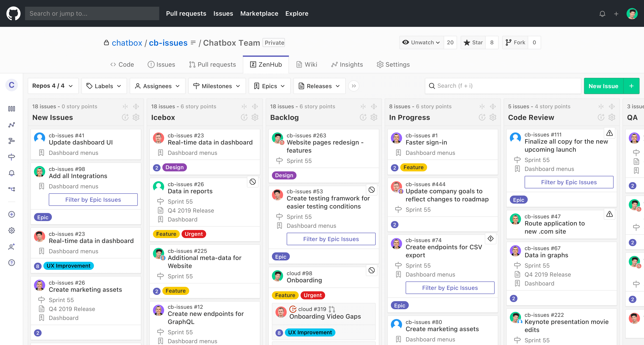Collapse the In Progress pipeline

pos(482,107)
